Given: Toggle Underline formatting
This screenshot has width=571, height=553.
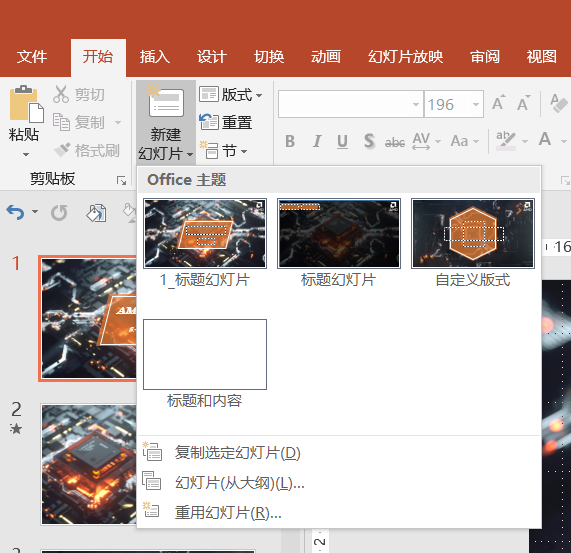Looking at the screenshot, I should [x=342, y=142].
